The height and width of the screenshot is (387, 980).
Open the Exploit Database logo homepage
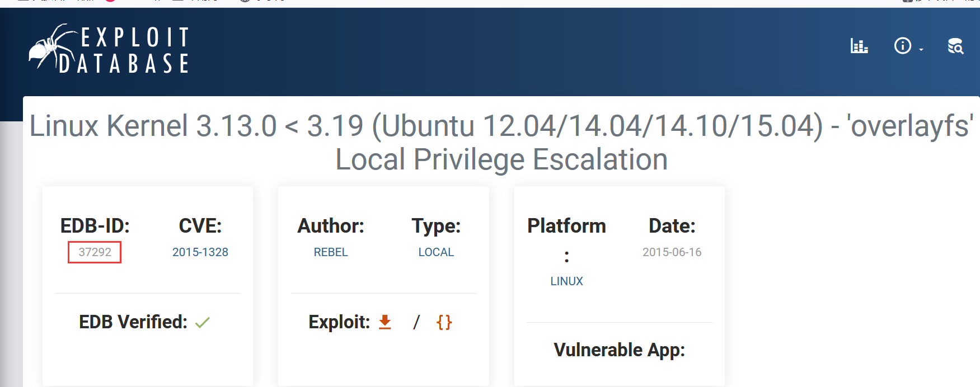click(x=110, y=49)
